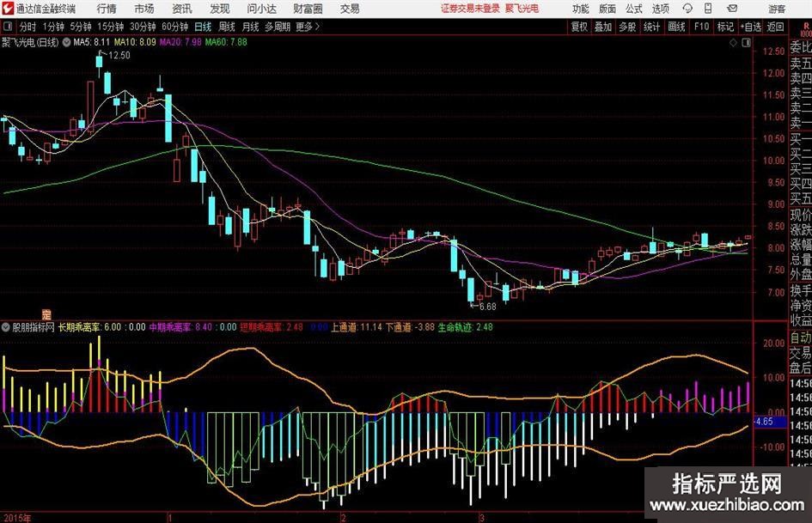Open the mail envelope icon
Viewport: 812px width, 523px height.
732,9
